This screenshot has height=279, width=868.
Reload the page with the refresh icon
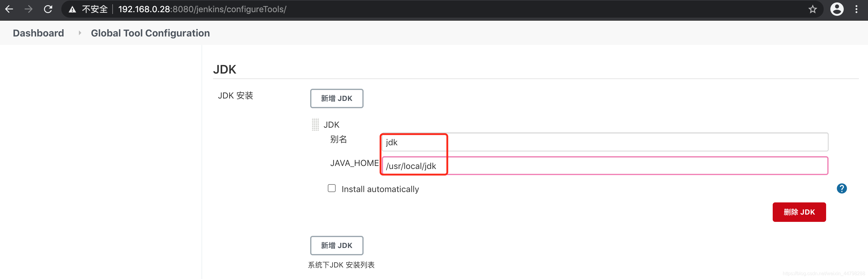point(48,9)
